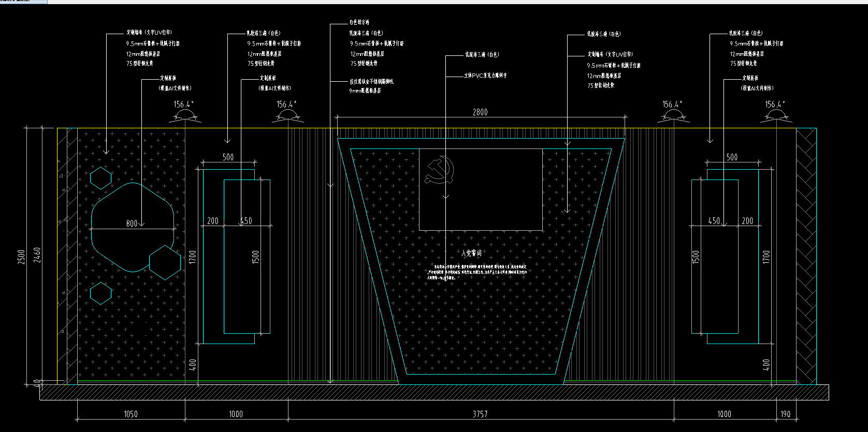Select the oath paragraph text below 入党誓词
Screen dimensions: 868x432
(x=477, y=272)
